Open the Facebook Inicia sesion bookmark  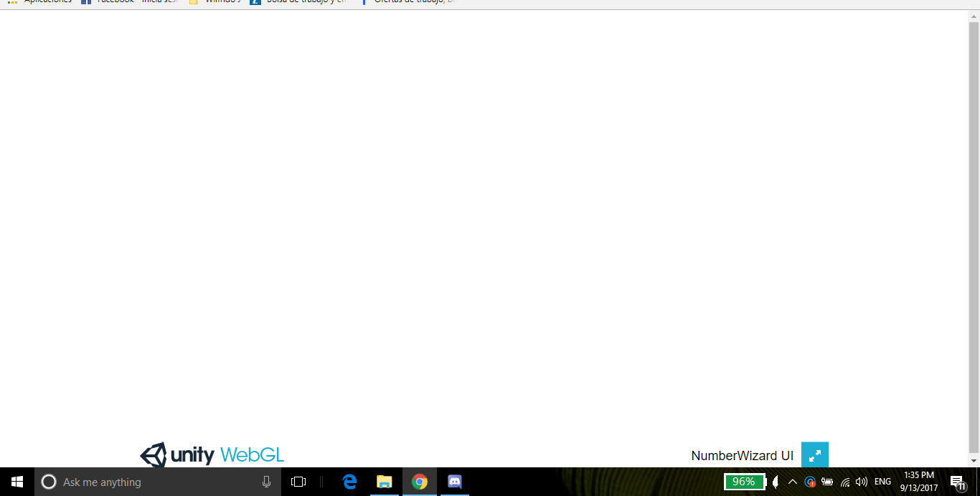[x=128, y=2]
